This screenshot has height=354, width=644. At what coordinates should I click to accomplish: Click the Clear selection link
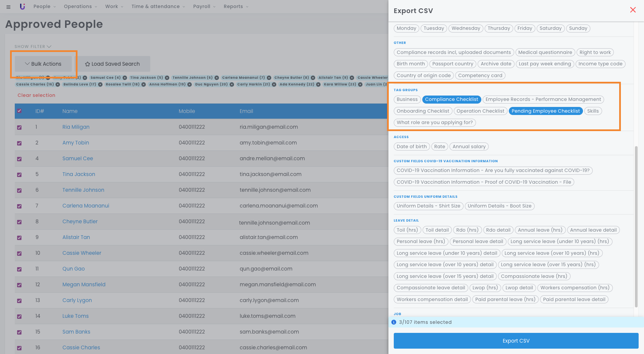click(x=36, y=95)
